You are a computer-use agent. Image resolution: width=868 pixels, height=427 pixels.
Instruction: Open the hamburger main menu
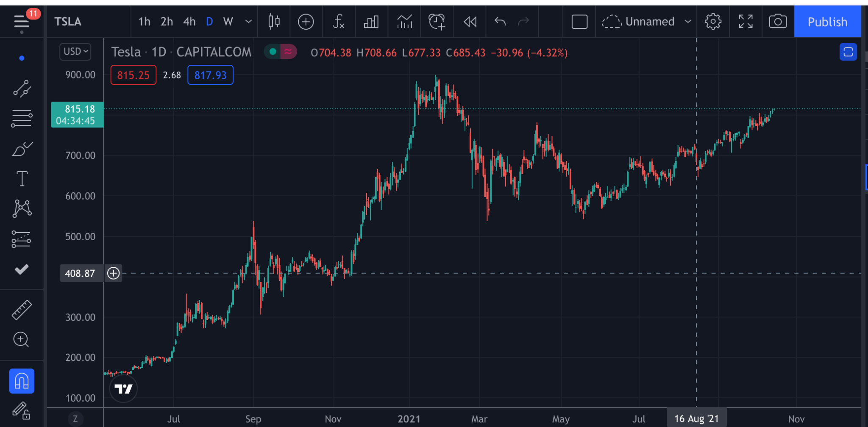pyautogui.click(x=22, y=22)
